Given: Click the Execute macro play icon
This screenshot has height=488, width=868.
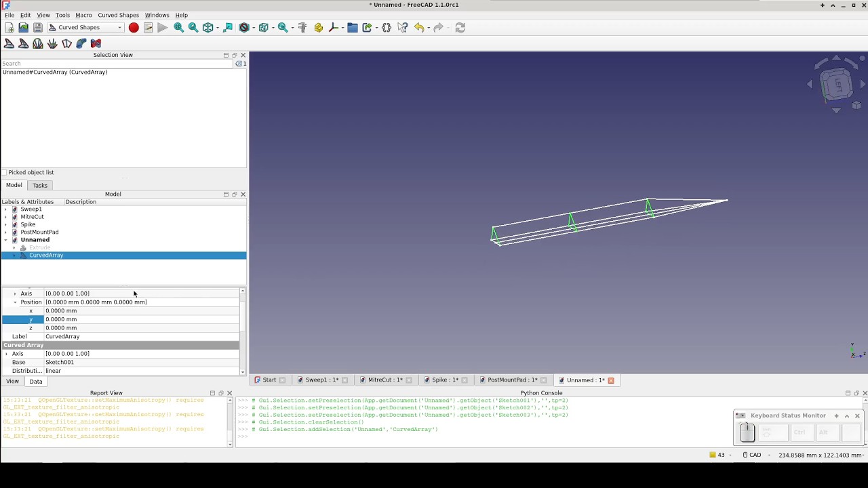Looking at the screenshot, I should [163, 28].
